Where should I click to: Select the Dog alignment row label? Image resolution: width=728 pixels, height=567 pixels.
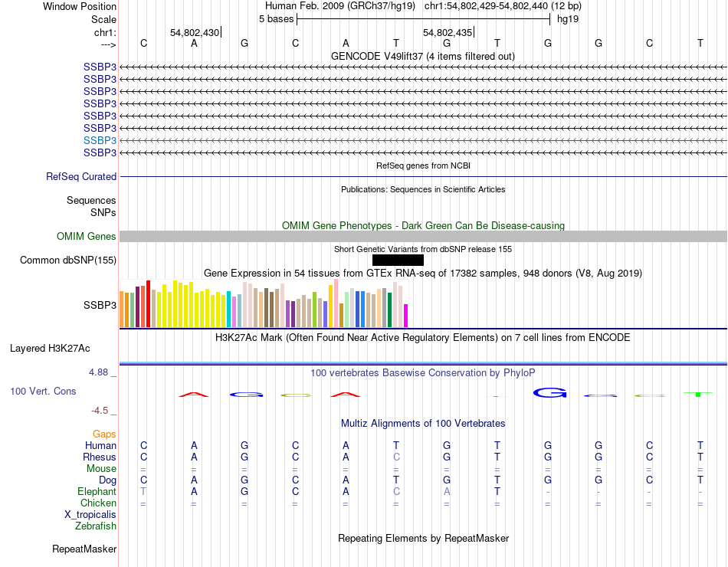point(107,480)
